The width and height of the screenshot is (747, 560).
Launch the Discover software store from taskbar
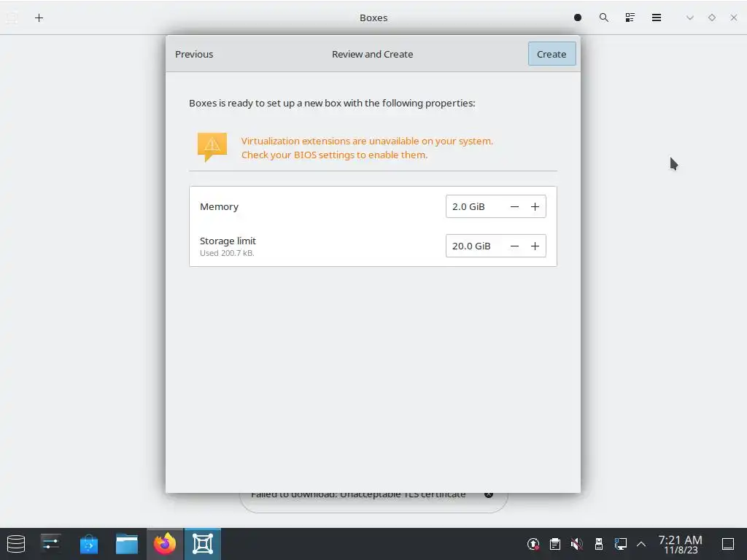pyautogui.click(x=88, y=544)
